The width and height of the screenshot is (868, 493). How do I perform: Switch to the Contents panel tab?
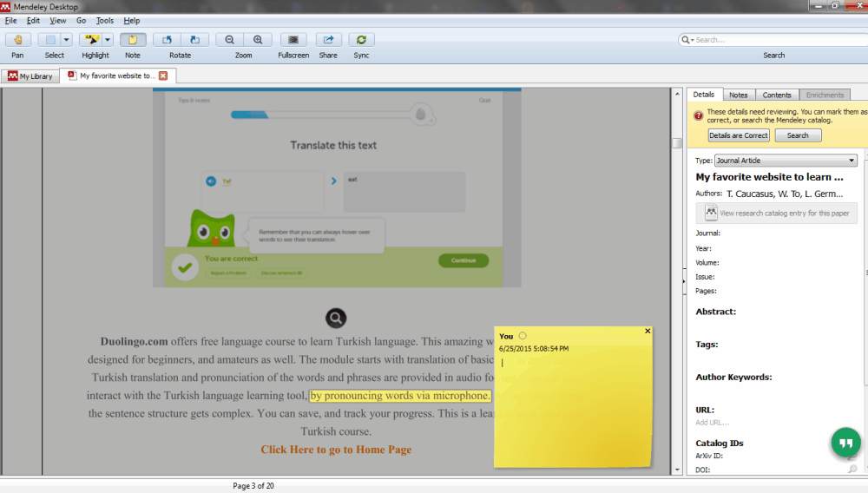tap(777, 95)
